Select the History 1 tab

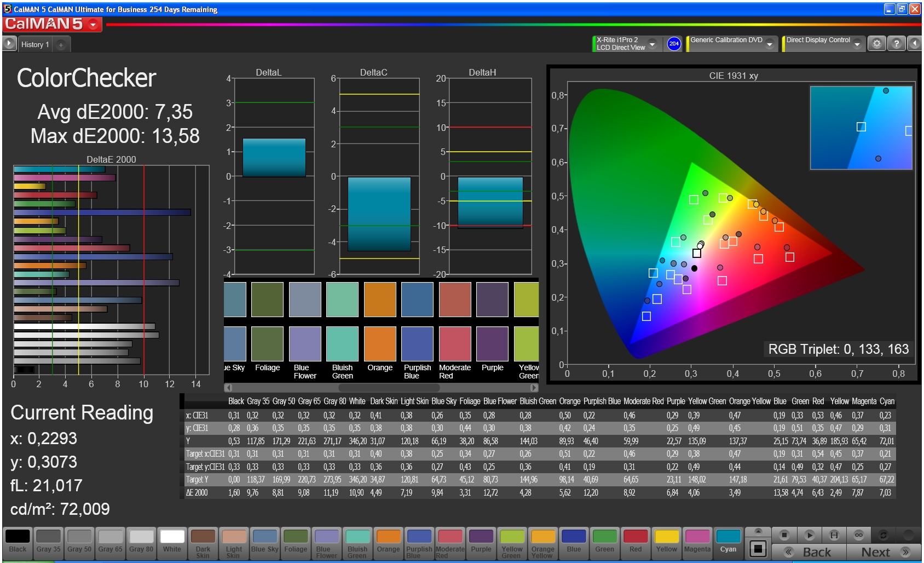pos(35,44)
